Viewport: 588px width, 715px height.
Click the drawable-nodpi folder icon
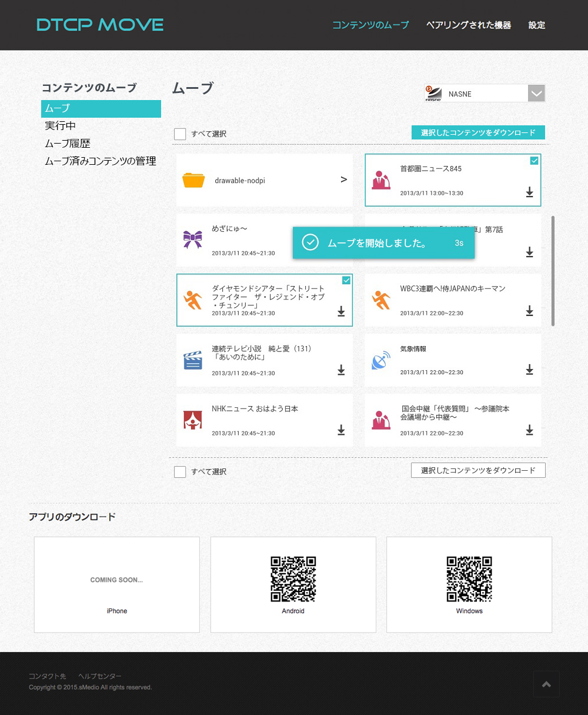tap(193, 180)
